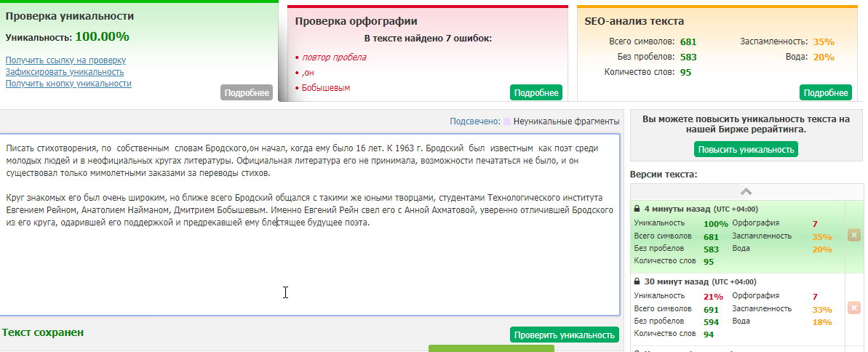Open details for uniqueness check
868x352 pixels.
click(247, 92)
